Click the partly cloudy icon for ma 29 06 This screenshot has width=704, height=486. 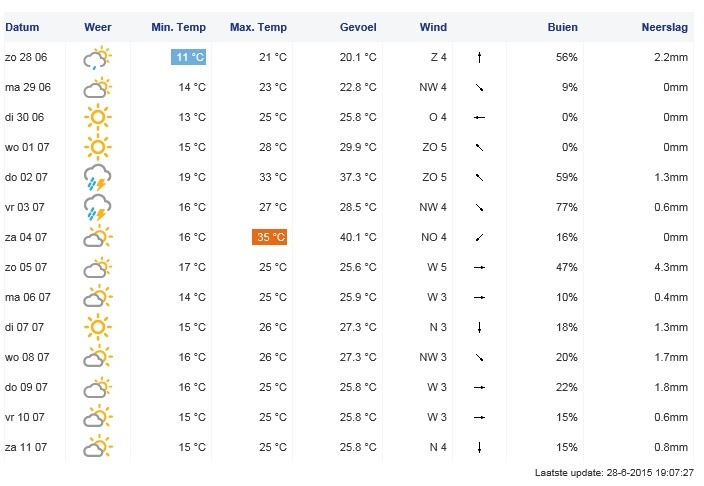97,88
